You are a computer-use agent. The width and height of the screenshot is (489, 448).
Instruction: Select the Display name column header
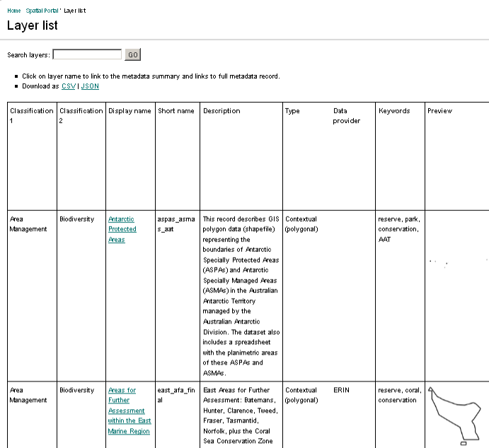130,111
